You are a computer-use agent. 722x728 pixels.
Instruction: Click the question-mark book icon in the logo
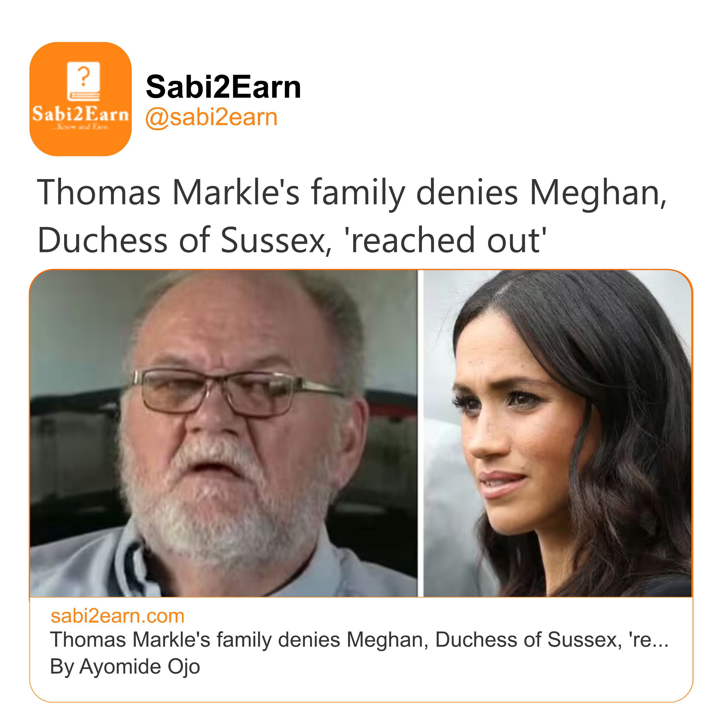coord(83,81)
